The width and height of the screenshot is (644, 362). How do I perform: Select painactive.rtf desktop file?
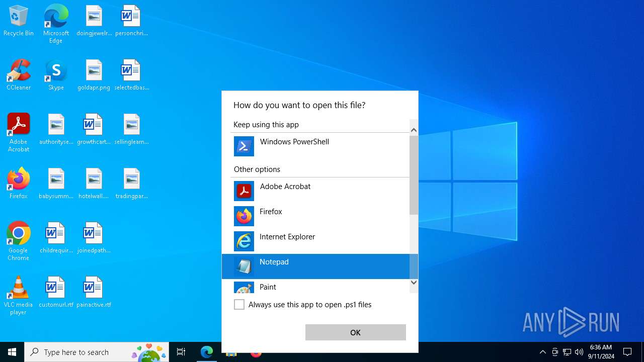pyautogui.click(x=94, y=292)
